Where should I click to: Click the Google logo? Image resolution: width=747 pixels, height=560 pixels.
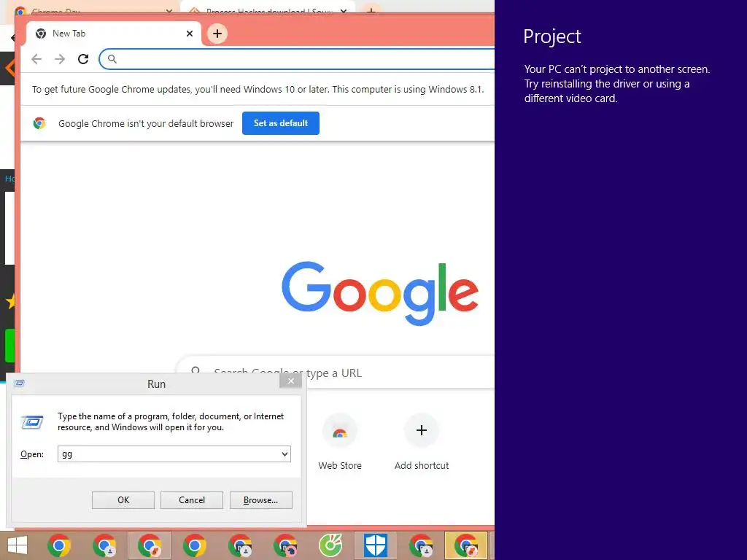click(379, 293)
